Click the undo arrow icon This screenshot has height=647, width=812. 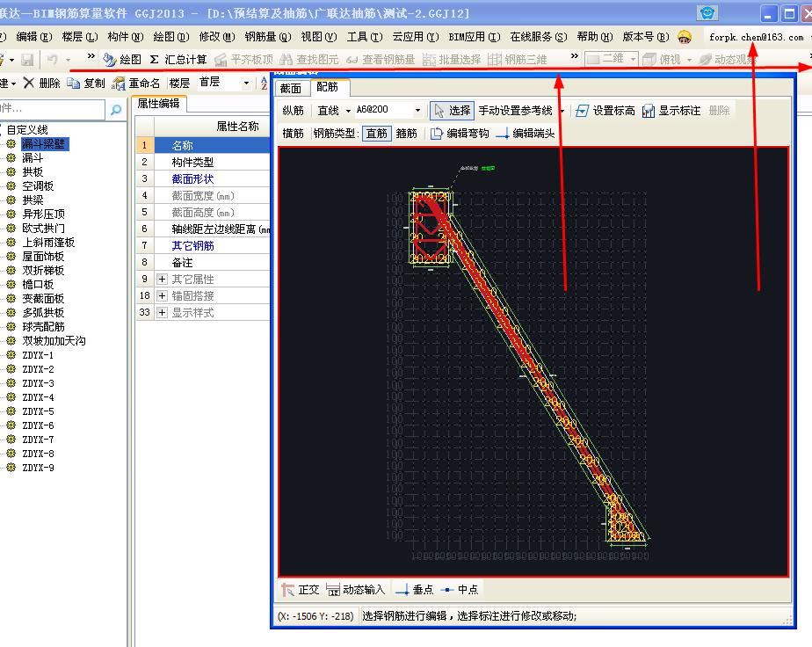[x=53, y=60]
